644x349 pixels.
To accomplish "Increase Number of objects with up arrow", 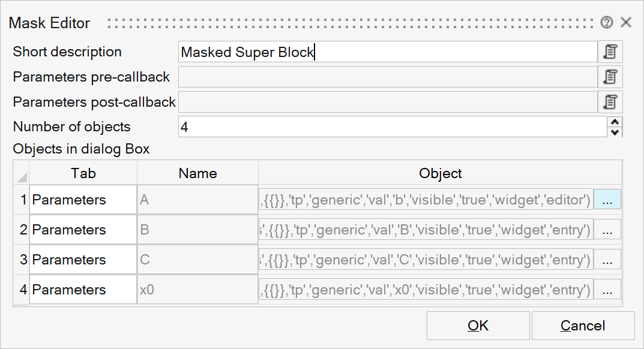I will pyautogui.click(x=615, y=122).
